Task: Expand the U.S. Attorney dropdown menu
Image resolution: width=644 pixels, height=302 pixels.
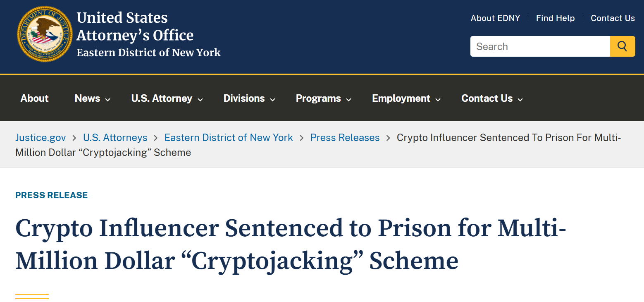Action: coord(167,98)
